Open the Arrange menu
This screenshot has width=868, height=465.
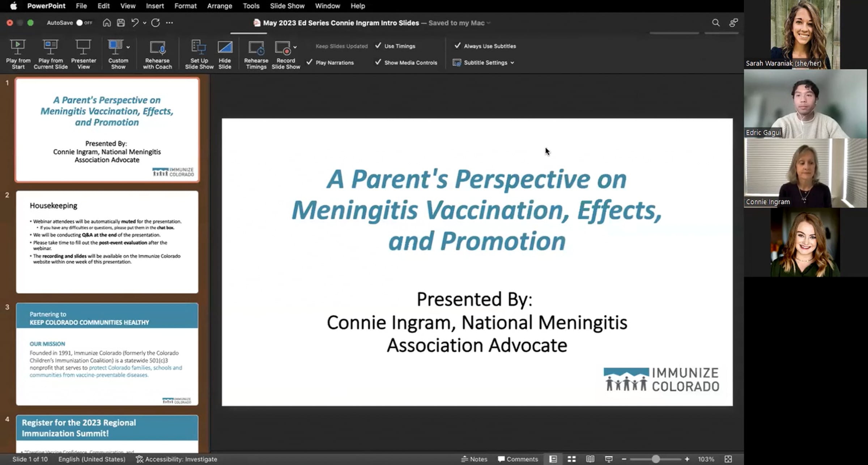pyautogui.click(x=219, y=6)
